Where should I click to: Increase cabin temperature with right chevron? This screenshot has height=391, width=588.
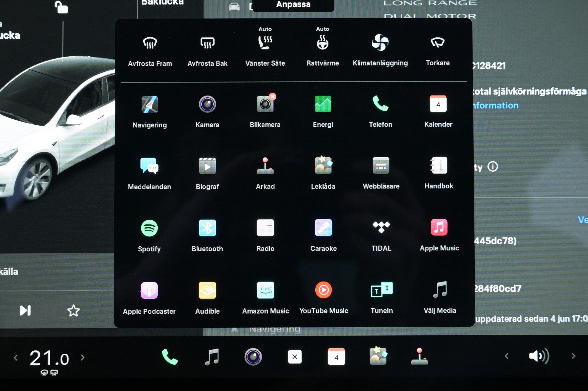(x=83, y=357)
